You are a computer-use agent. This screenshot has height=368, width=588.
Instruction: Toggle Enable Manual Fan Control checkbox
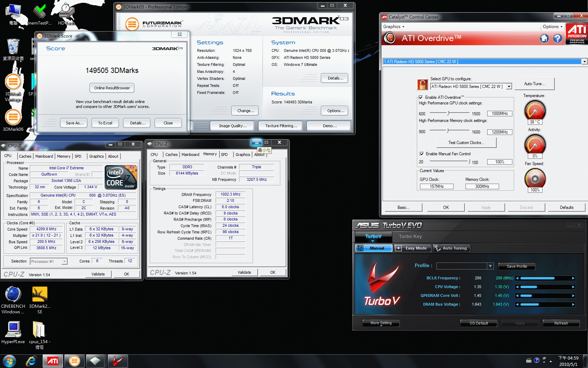click(421, 154)
